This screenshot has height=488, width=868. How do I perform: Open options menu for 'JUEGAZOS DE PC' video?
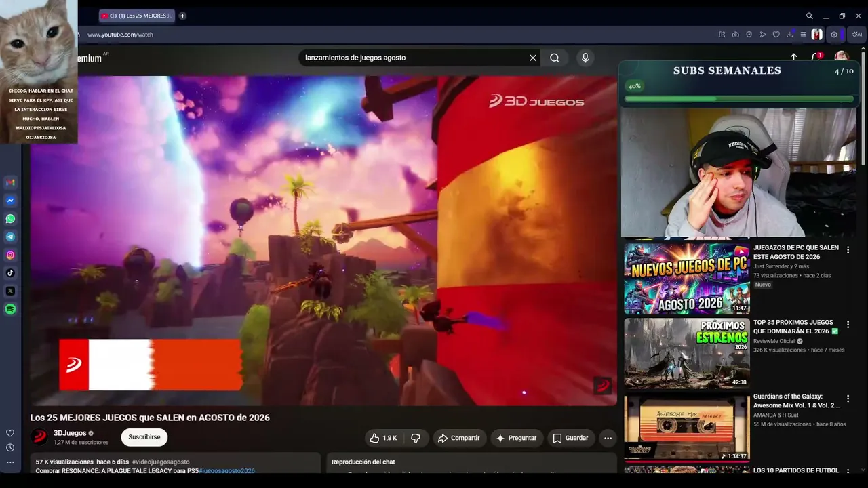[x=848, y=250]
